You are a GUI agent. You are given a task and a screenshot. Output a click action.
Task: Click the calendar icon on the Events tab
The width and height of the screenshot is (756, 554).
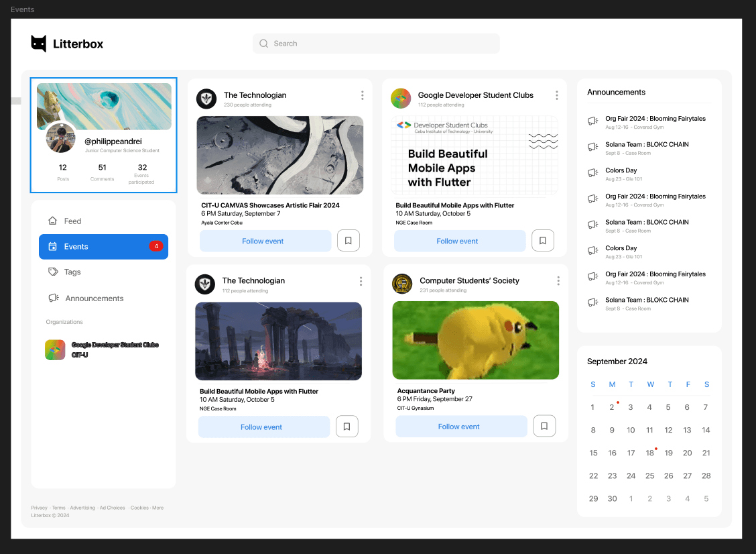pos(52,247)
